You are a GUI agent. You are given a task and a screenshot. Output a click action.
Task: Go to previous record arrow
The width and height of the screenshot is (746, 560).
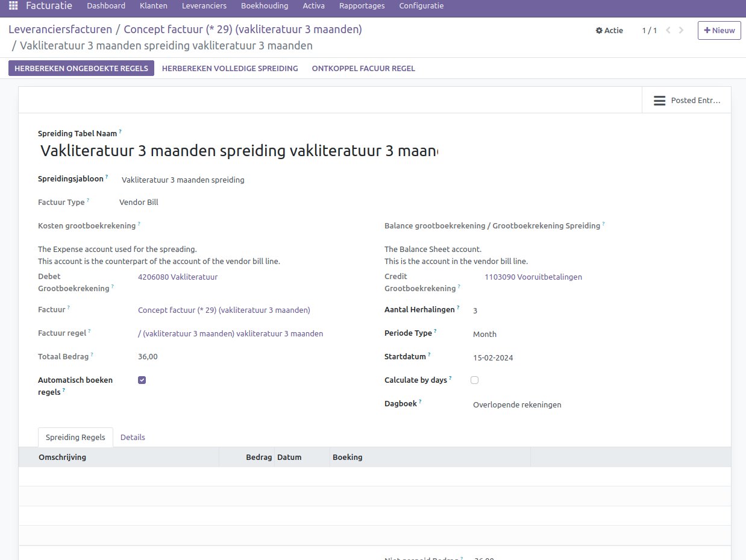(668, 30)
